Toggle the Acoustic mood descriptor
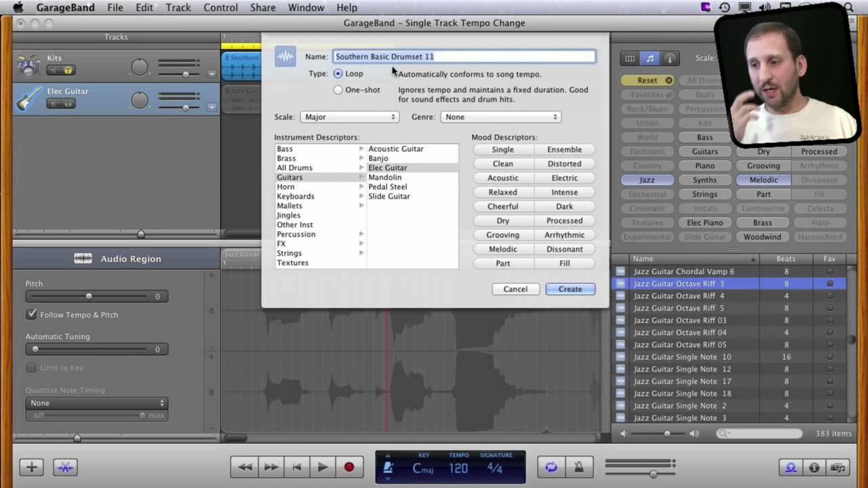The width and height of the screenshot is (868, 488). 502,178
